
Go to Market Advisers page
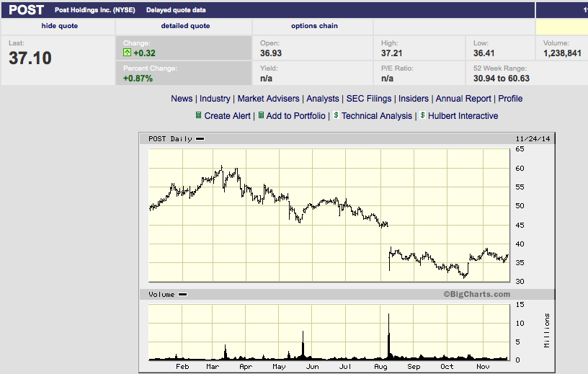pyautogui.click(x=268, y=99)
